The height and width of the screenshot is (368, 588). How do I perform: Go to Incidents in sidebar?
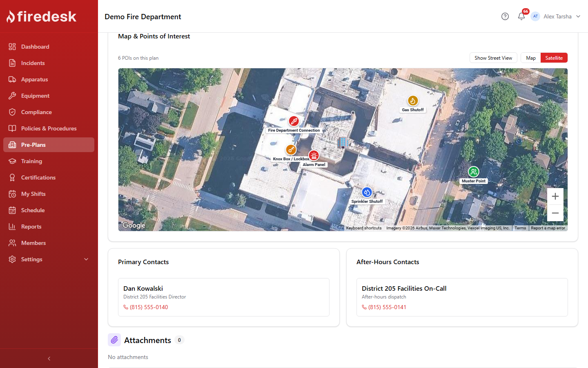click(x=49, y=63)
